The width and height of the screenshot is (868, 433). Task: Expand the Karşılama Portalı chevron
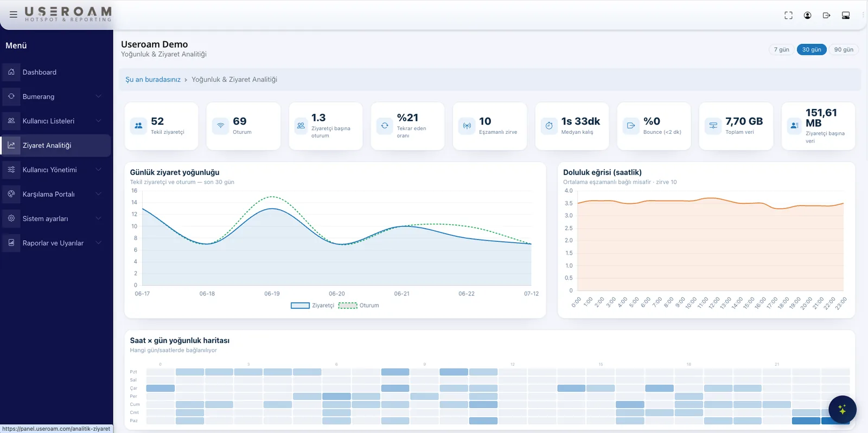(x=99, y=194)
